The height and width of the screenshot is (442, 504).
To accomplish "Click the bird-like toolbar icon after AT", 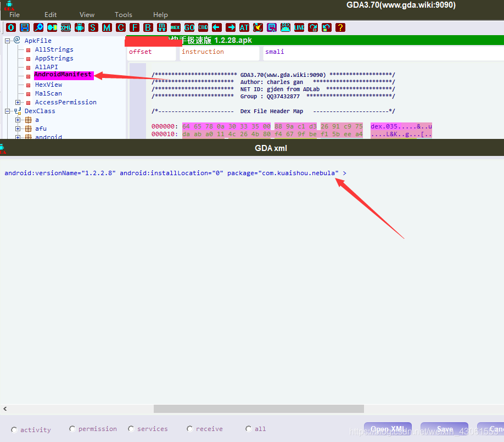I will (258, 27).
